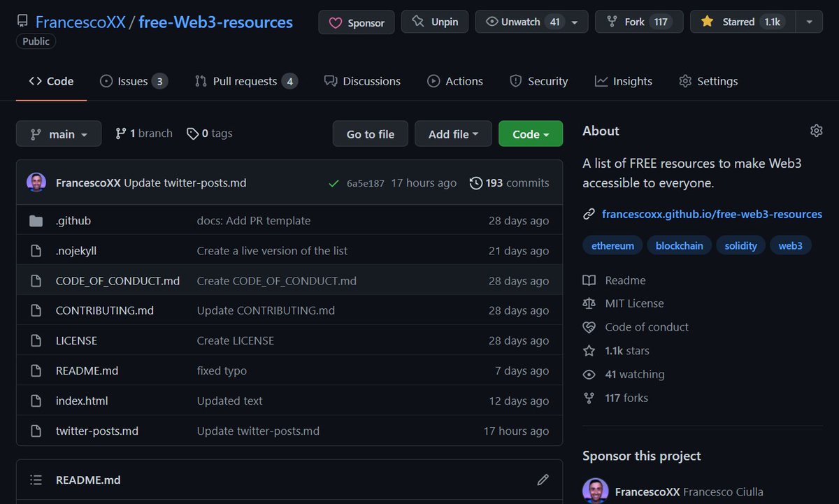The width and height of the screenshot is (839, 504).
Task: Open the README table of contents list icon
Action: coord(36,480)
